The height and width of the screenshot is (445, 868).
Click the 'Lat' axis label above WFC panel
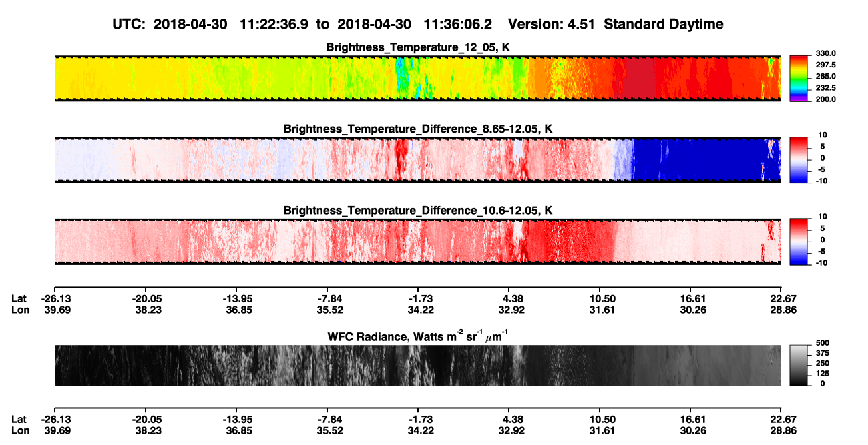pyautogui.click(x=19, y=300)
